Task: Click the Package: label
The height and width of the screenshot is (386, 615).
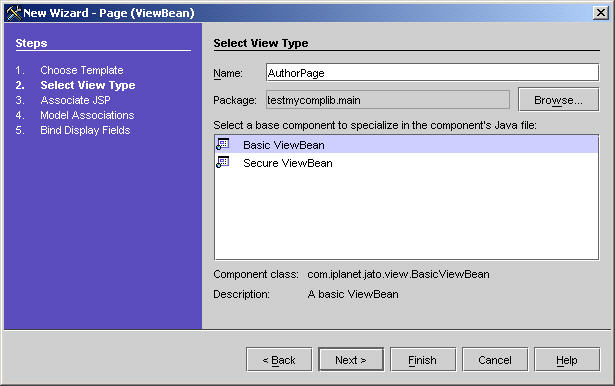Action: point(235,100)
